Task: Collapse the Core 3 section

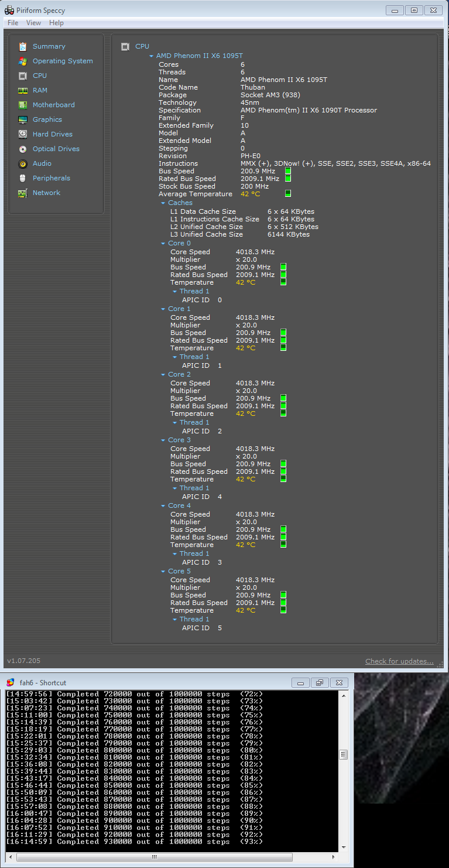Action: [163, 440]
